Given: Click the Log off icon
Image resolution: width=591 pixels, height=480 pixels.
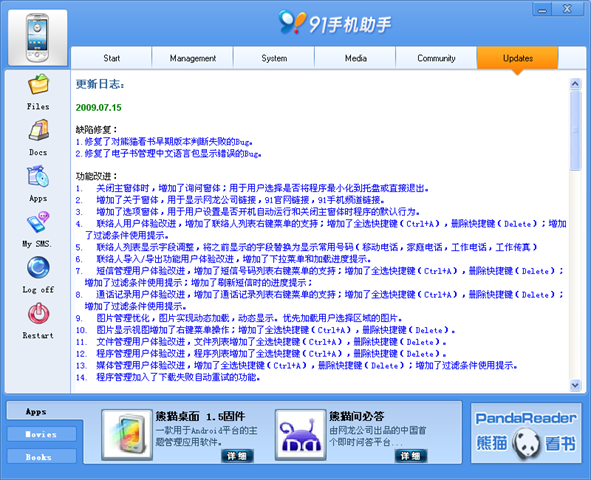Looking at the screenshot, I should (x=38, y=268).
